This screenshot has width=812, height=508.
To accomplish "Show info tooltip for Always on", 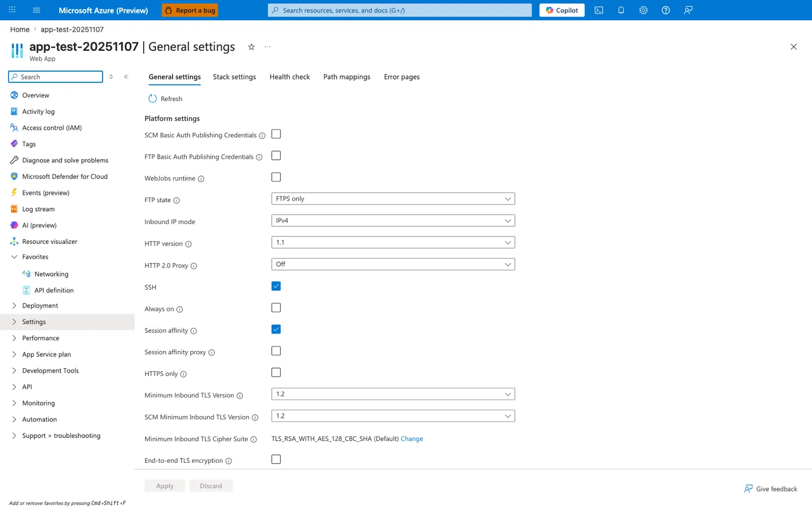I will click(180, 309).
